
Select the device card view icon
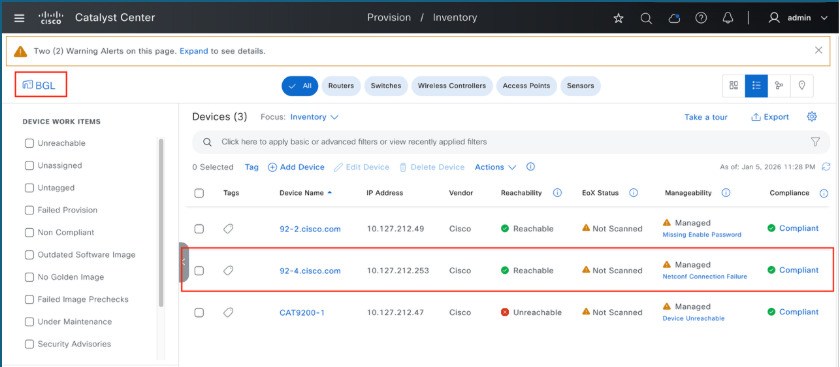(x=734, y=86)
